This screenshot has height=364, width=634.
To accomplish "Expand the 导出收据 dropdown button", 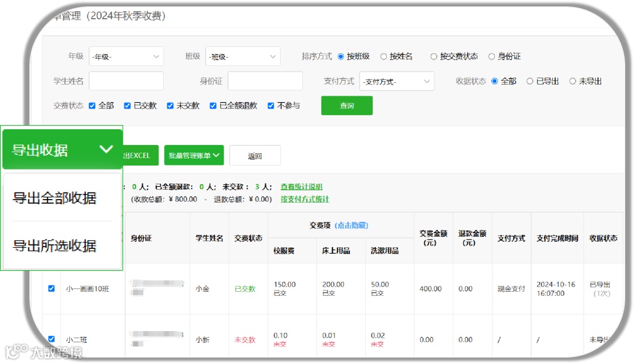I will 62,150.
